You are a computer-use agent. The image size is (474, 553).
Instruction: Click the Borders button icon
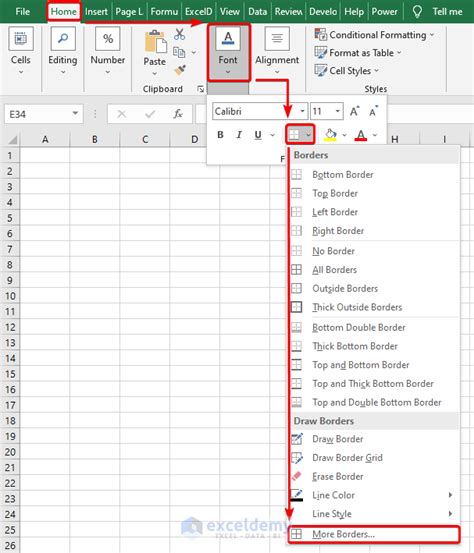(294, 134)
